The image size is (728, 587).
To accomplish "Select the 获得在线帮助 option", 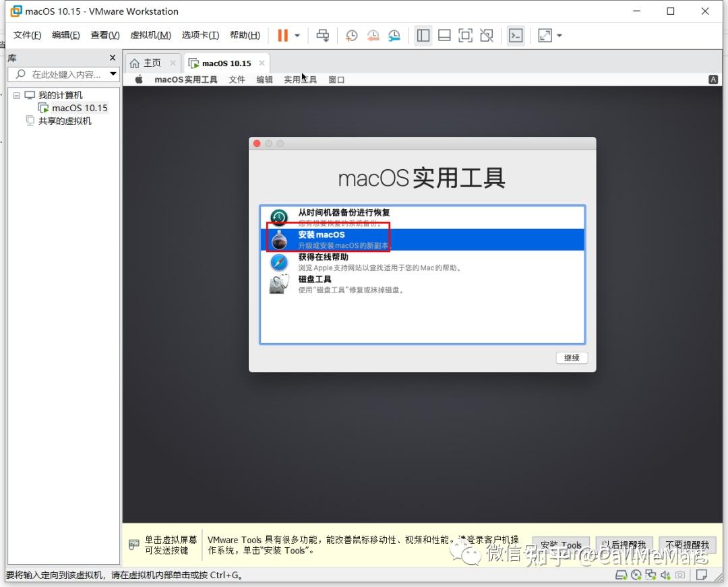I will coord(423,261).
